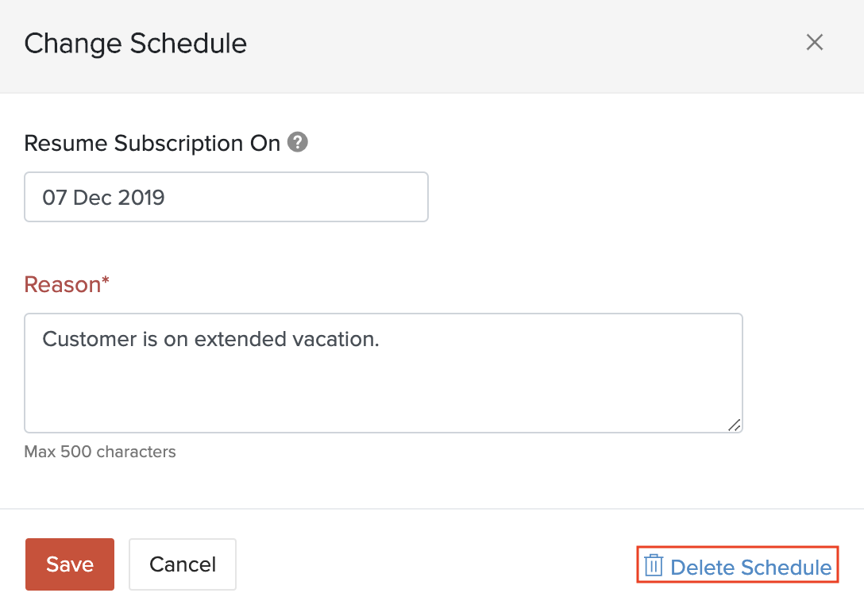Open the tooltip next to Resume Subscription On
Screen dimensions: 864x616
297,143
